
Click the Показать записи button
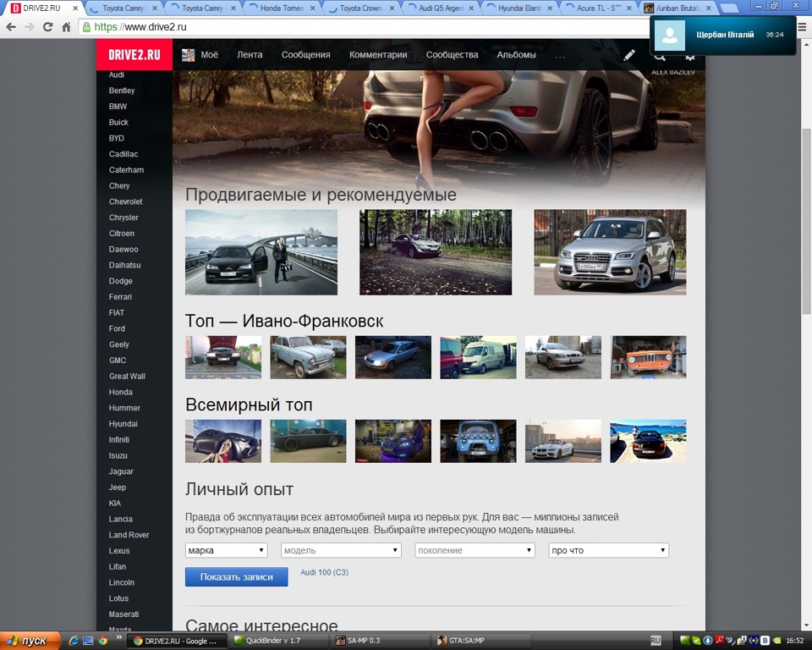[237, 577]
